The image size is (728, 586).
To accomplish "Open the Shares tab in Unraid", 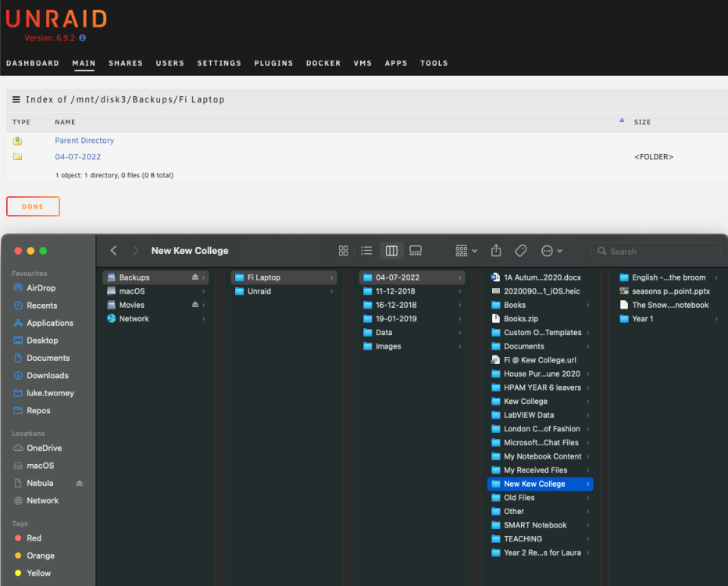I will click(x=125, y=63).
